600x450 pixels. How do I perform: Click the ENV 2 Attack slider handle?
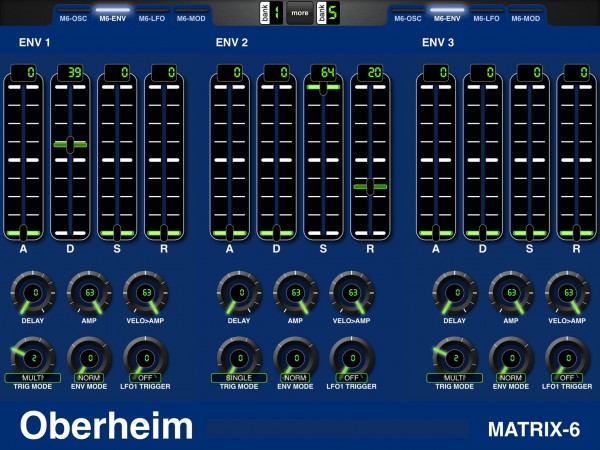point(230,233)
